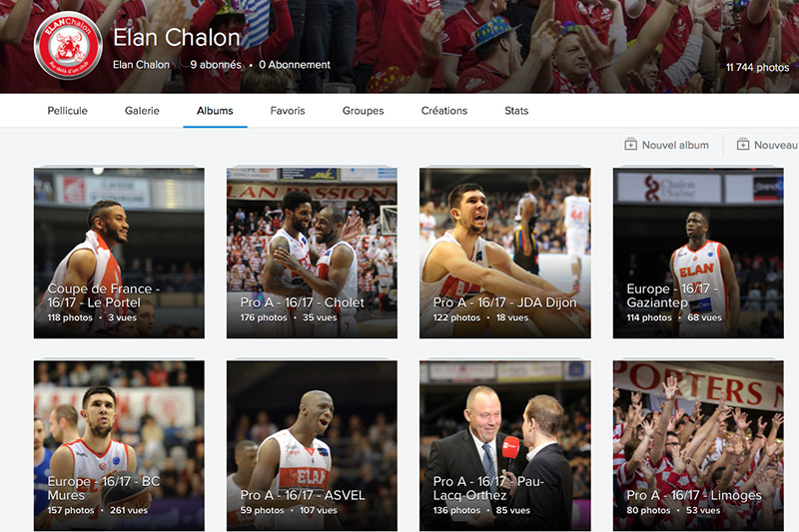Viewport: 799px width, 532px height.
Task: Click the Elan Chalon username under the title
Action: (141, 65)
